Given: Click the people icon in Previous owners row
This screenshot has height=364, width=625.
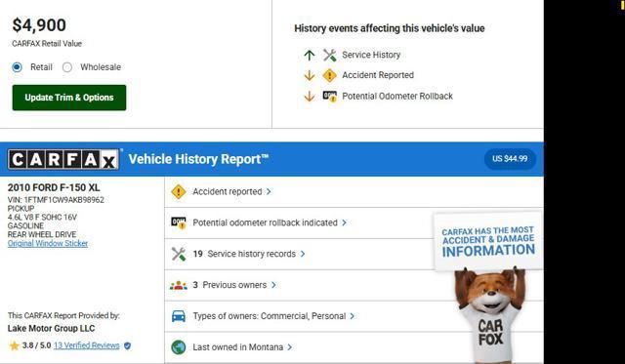Looking at the screenshot, I should click(x=178, y=285).
